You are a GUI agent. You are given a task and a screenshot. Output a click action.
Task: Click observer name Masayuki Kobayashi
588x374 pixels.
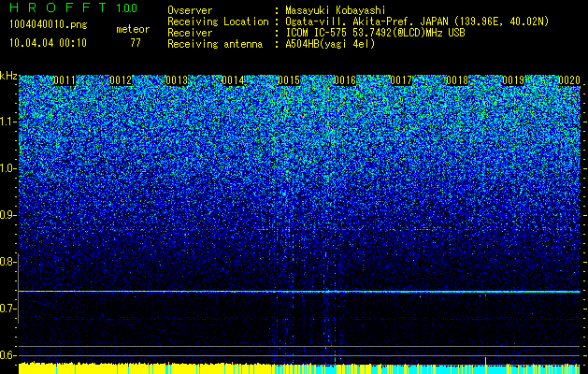[x=336, y=10]
